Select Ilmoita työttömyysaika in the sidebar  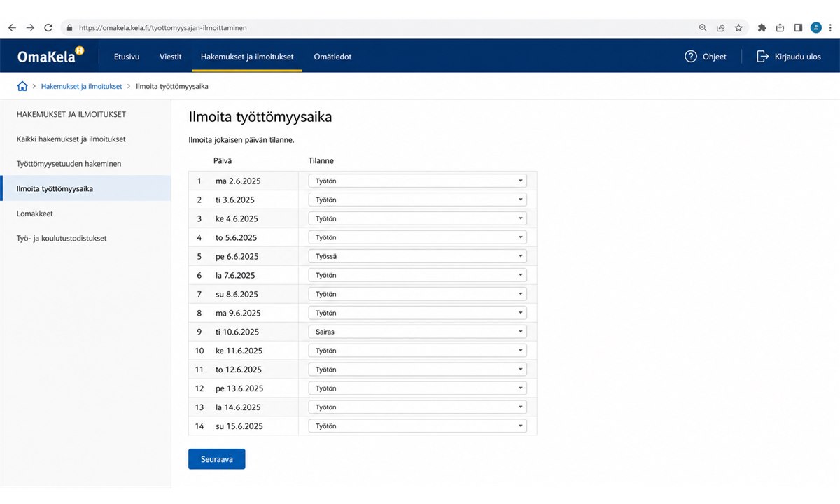click(85, 189)
